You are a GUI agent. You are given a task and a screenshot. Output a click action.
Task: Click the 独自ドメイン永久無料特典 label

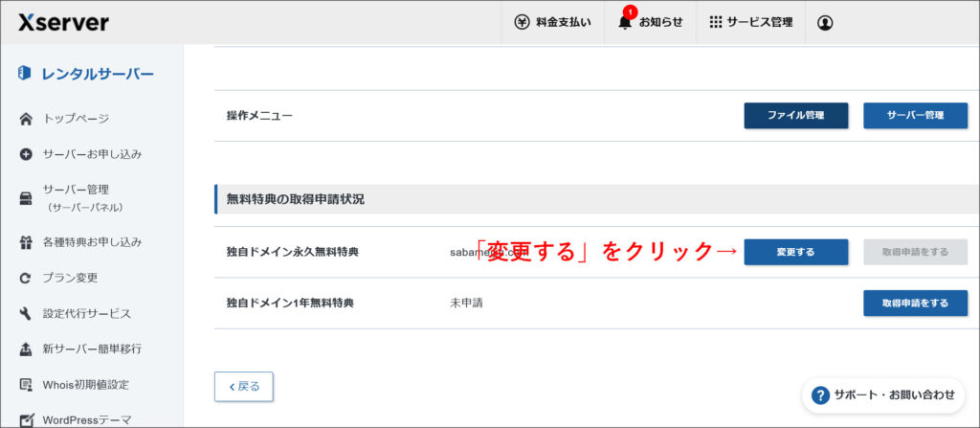pyautogui.click(x=293, y=252)
